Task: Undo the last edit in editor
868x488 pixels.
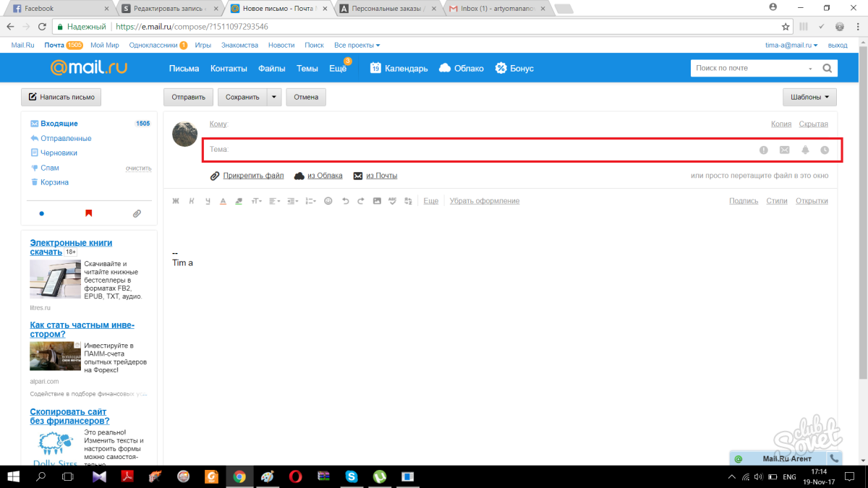Action: (x=344, y=201)
